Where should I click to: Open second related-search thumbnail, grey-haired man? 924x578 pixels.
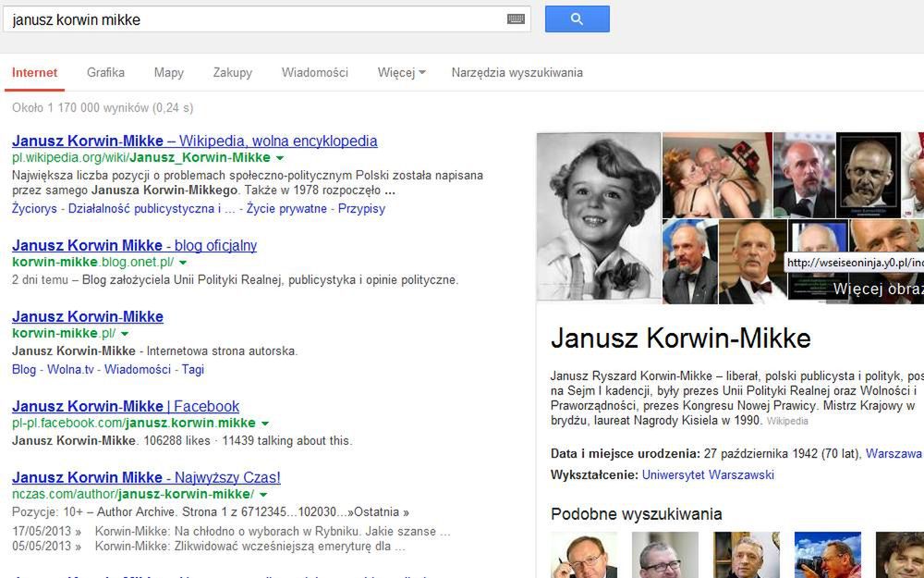(x=664, y=555)
